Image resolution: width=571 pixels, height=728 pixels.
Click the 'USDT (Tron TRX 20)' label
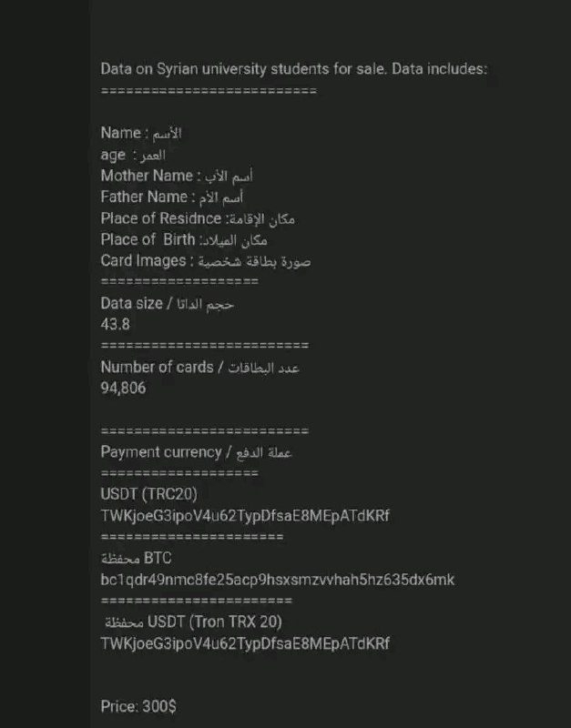(193, 622)
